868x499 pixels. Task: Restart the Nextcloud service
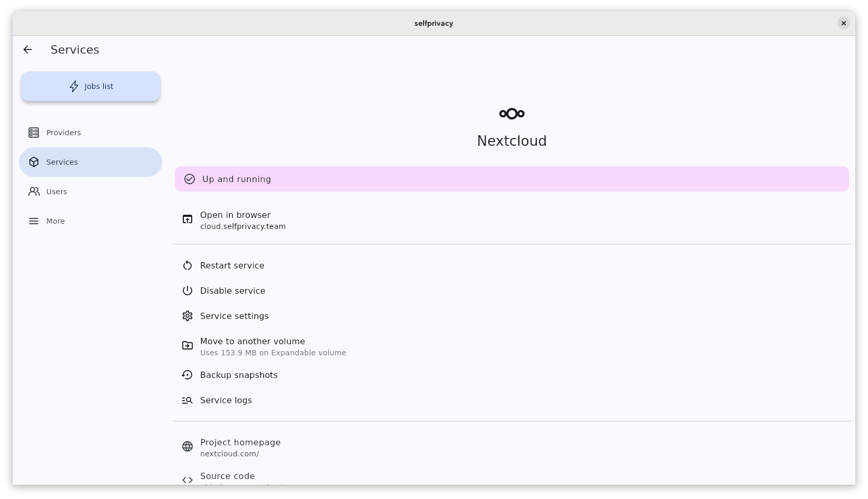tap(512, 265)
